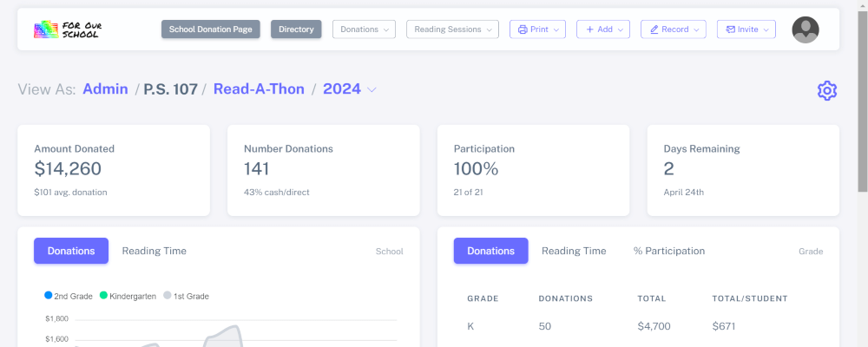The width and height of the screenshot is (868, 347).
Task: Click the envelope icon in Invite button
Action: [731, 29]
